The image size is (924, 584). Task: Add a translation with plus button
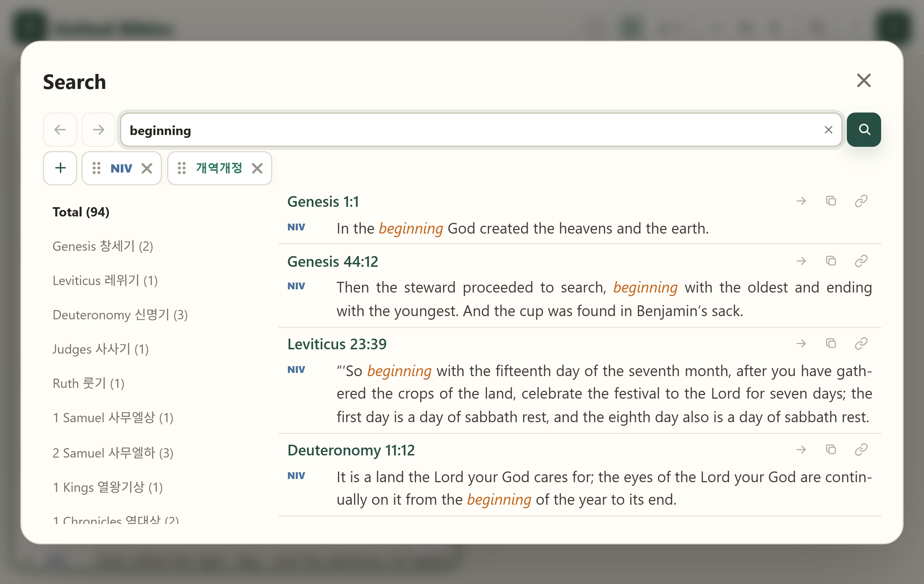(x=60, y=168)
